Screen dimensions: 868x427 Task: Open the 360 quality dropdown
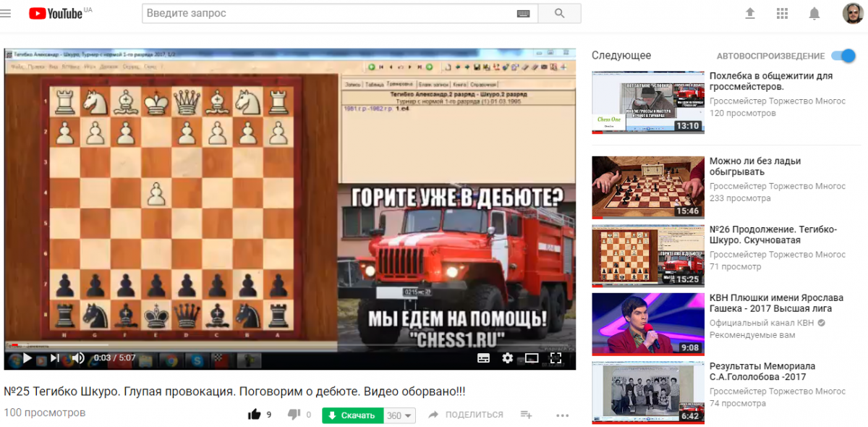pyautogui.click(x=400, y=415)
